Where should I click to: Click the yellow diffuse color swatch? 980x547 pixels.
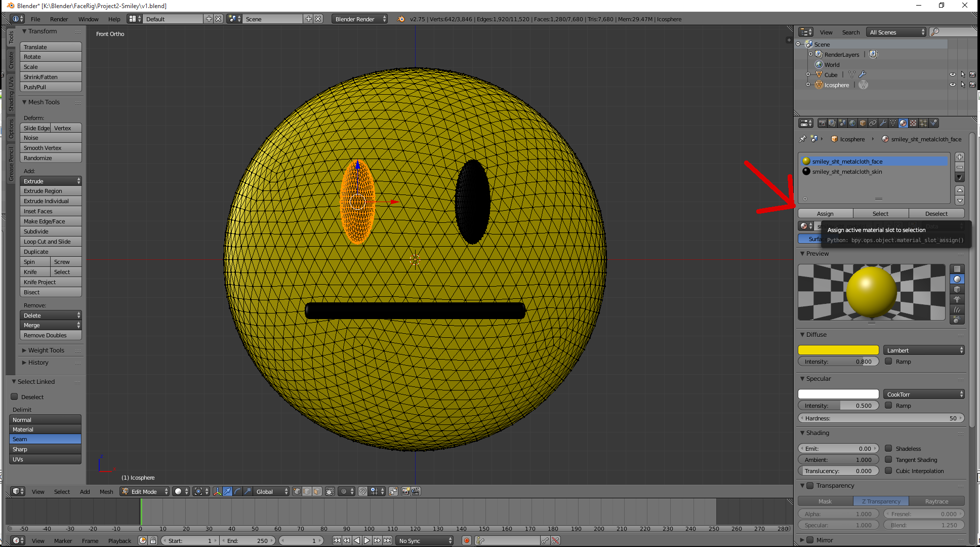(x=838, y=350)
